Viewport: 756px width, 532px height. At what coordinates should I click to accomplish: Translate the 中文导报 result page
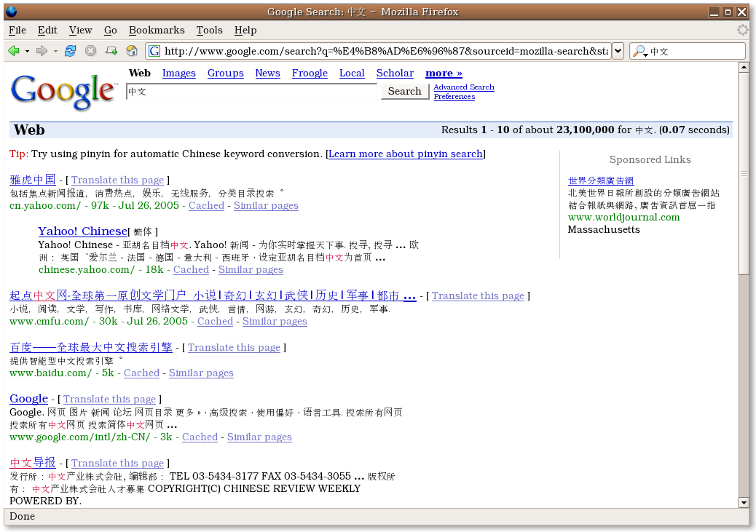click(118, 463)
